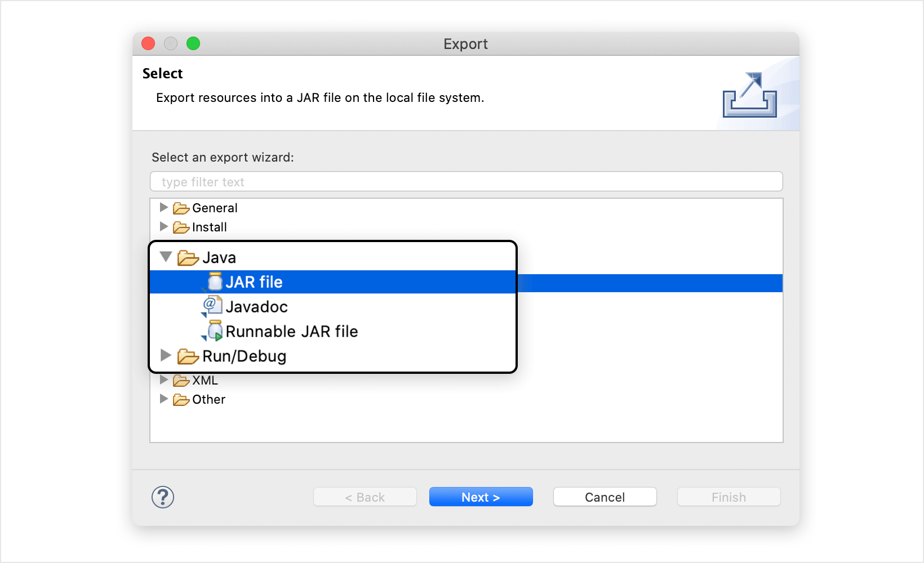Screen dimensions: 924x563
Task: Click the disabled Finish button
Action: tap(729, 497)
